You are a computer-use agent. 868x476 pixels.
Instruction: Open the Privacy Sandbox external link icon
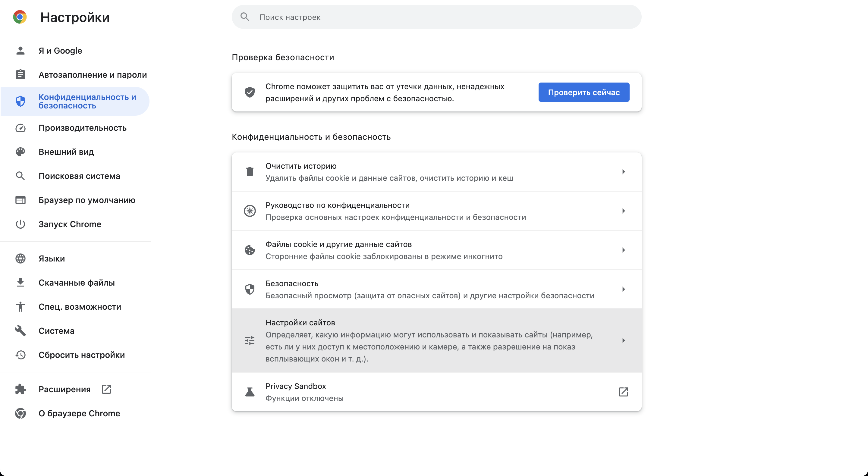(623, 392)
